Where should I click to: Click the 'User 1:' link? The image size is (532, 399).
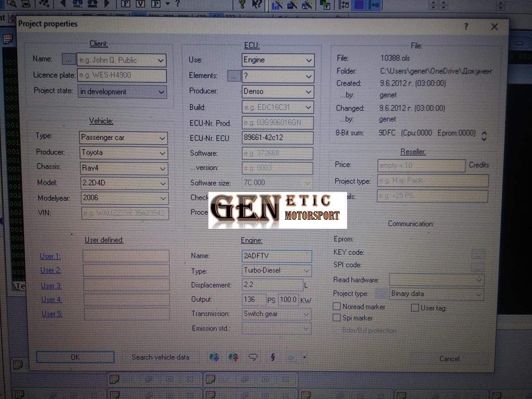[x=50, y=256]
